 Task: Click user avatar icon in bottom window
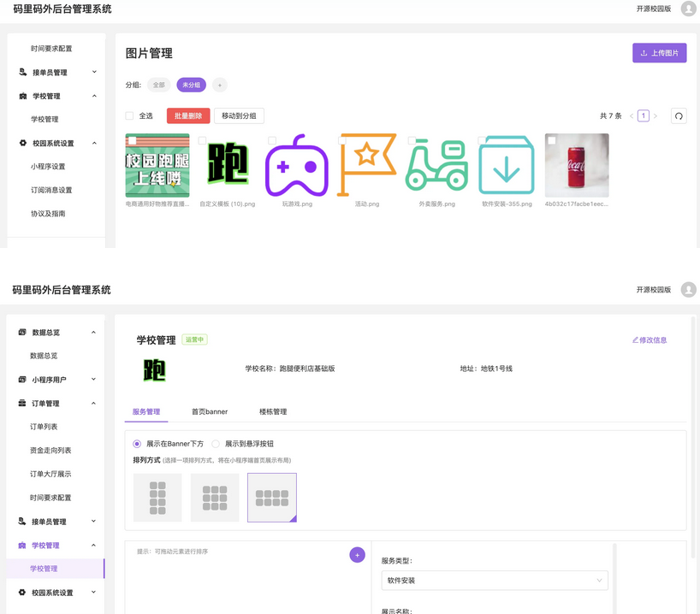688,290
